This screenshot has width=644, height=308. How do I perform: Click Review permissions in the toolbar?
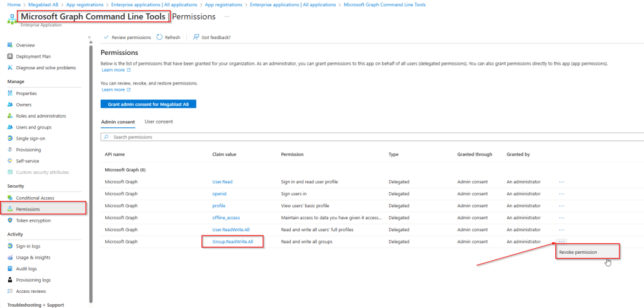coord(127,37)
